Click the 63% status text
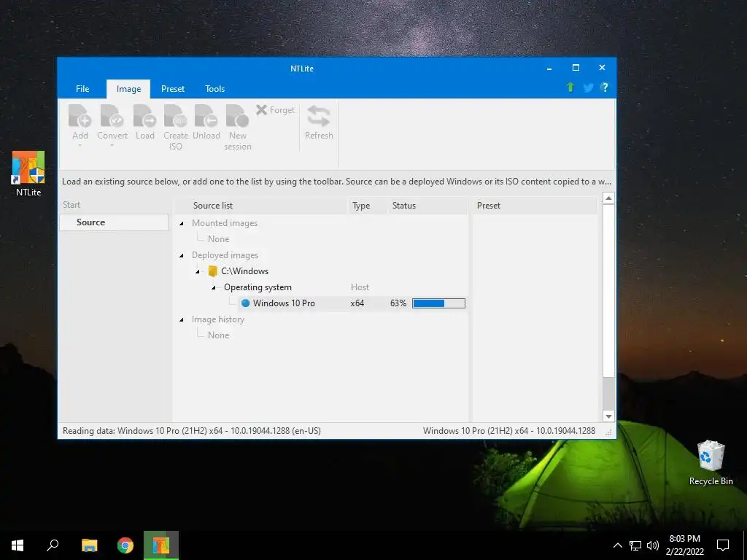 point(398,303)
